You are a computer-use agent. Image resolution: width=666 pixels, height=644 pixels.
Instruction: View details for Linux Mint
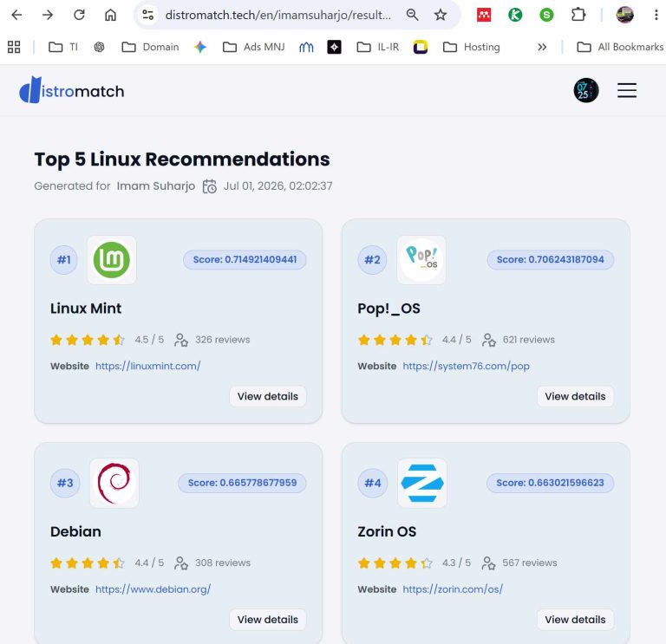tap(268, 396)
